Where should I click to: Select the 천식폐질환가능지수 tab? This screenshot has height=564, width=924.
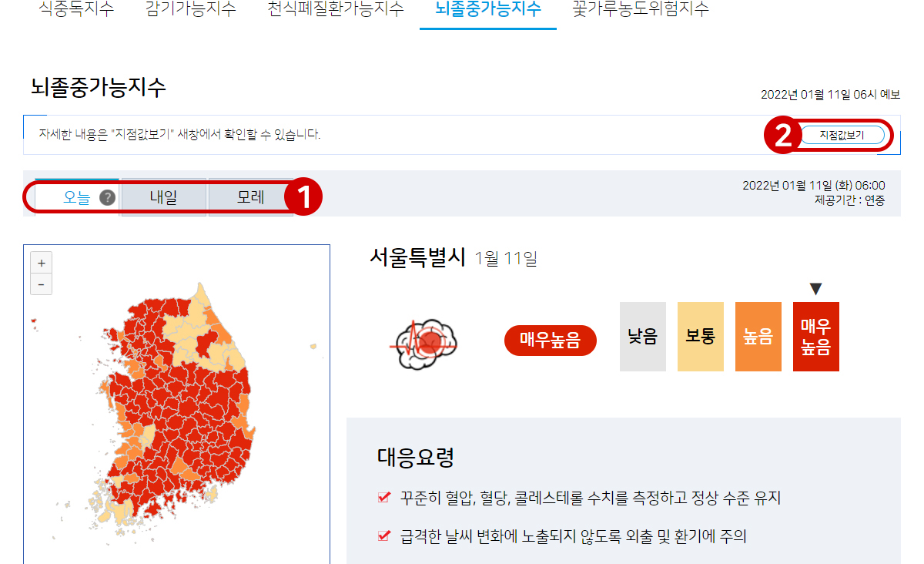pos(335,9)
